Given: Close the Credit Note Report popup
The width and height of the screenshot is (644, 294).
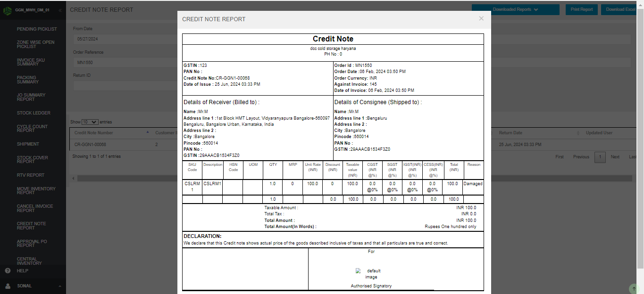Looking at the screenshot, I should [x=481, y=18].
